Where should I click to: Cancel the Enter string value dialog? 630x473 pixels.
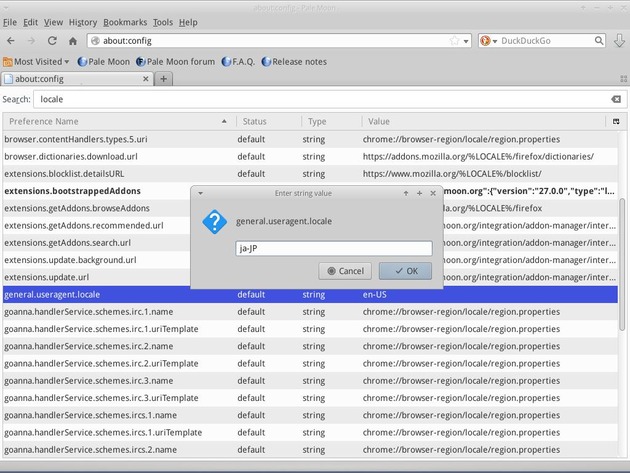(345, 271)
